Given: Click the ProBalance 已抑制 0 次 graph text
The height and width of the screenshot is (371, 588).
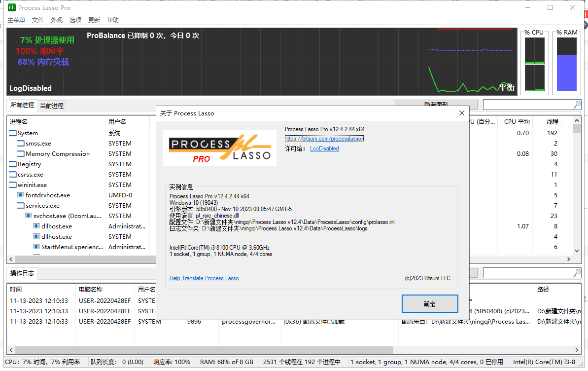Looking at the screenshot, I should coord(143,36).
